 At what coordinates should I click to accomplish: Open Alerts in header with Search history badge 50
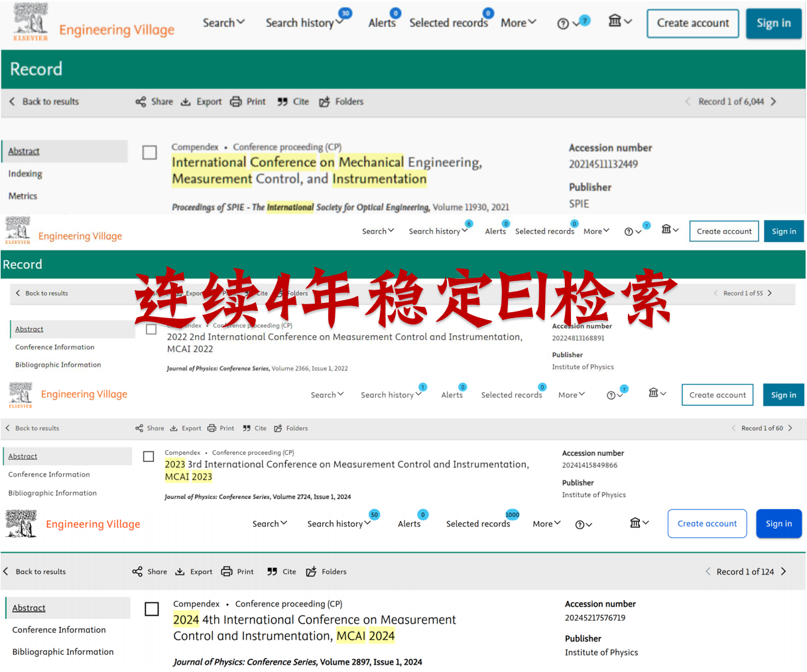[x=409, y=524]
